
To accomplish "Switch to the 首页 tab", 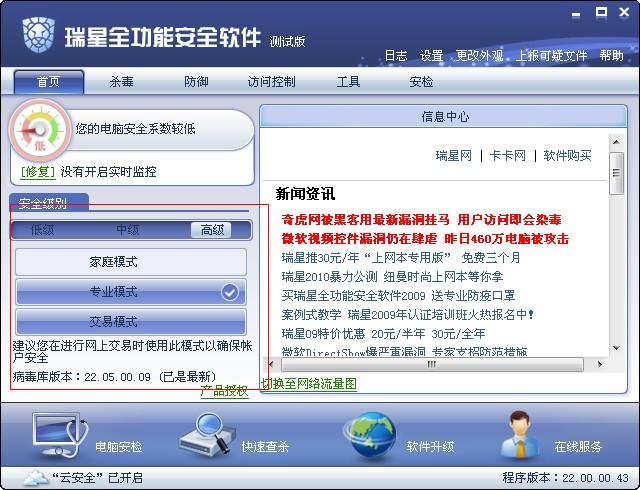I will pos(49,82).
